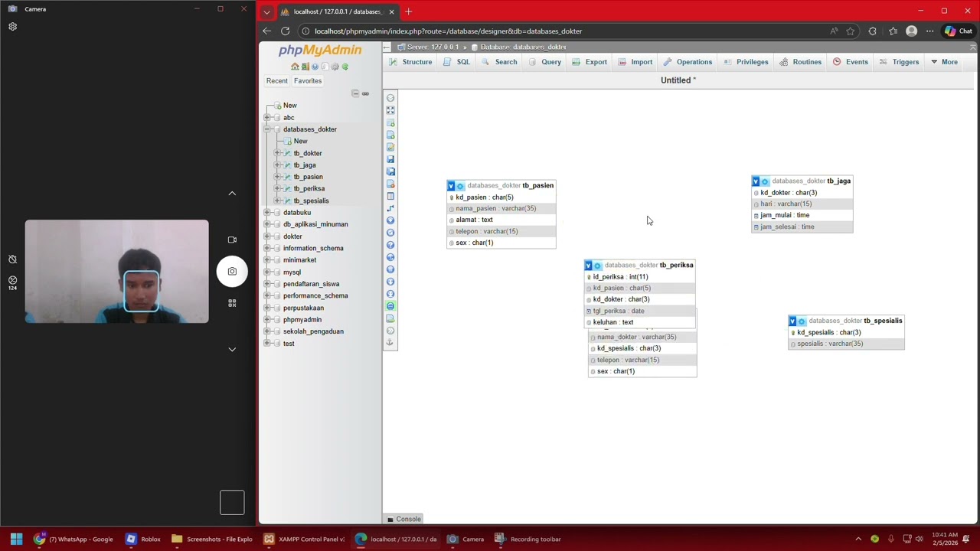Screen dimensions: 980x551
Task: Open Edit pages icon in designer toolbar
Action: [390, 147]
